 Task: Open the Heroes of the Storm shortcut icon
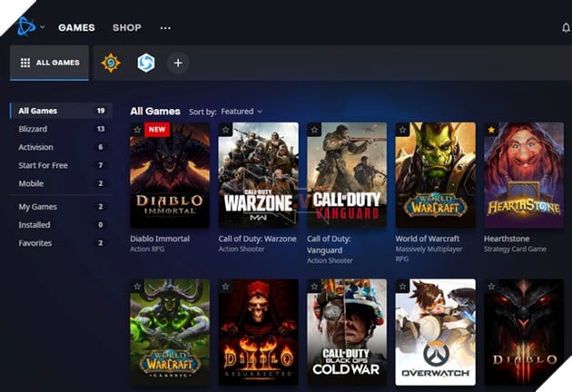146,63
